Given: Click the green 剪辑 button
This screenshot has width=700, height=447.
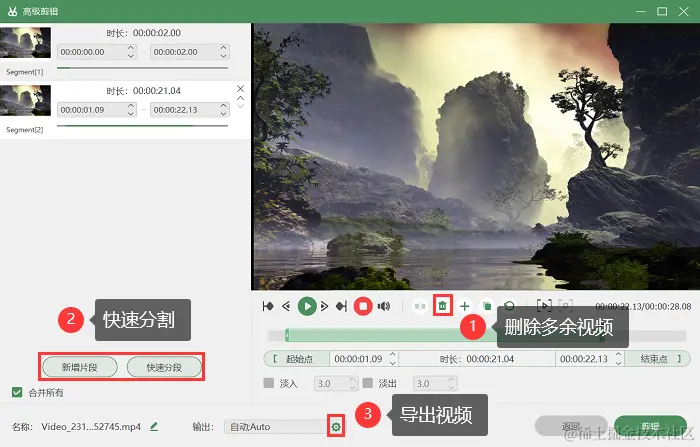Looking at the screenshot, I should (x=650, y=426).
